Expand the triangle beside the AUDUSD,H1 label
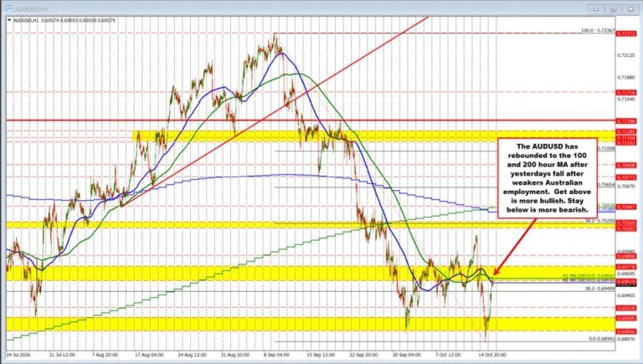This screenshot has height=364, width=643. 10,20
